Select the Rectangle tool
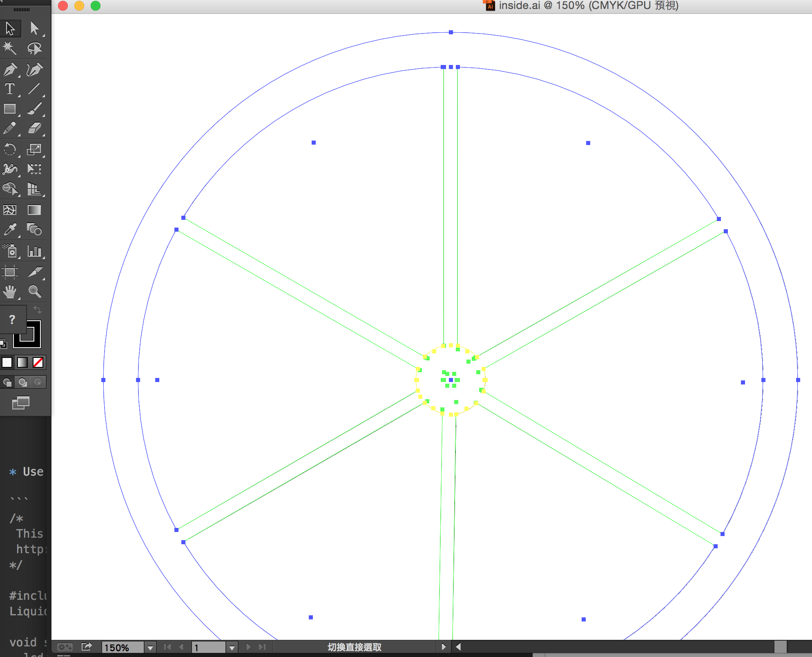Image resolution: width=812 pixels, height=657 pixels. tap(10, 109)
